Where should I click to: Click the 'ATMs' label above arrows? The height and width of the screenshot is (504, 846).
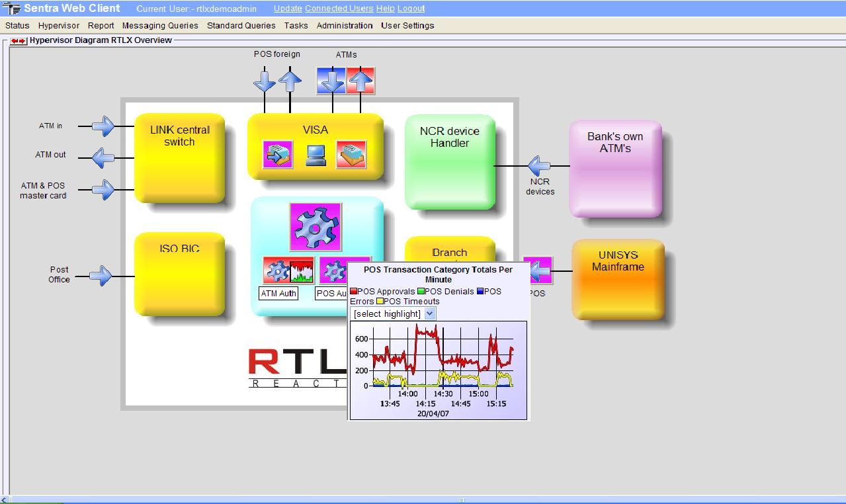tap(346, 55)
